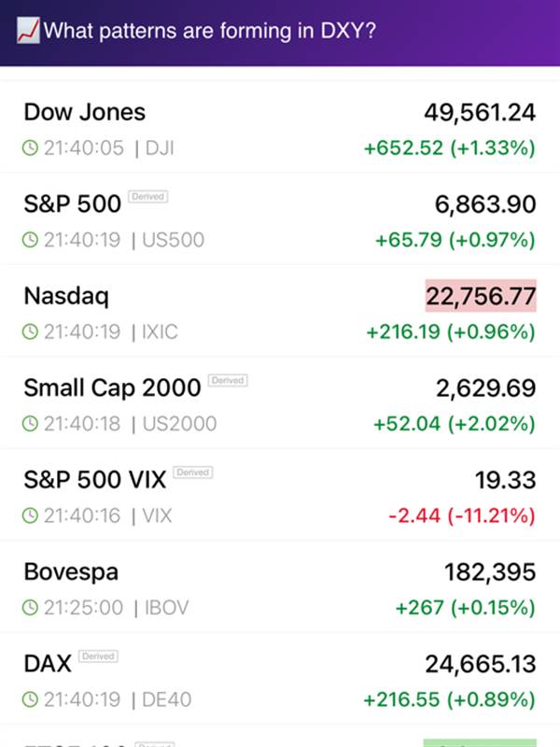Open the Dow Jones index
The image size is (560, 747).
(x=85, y=113)
